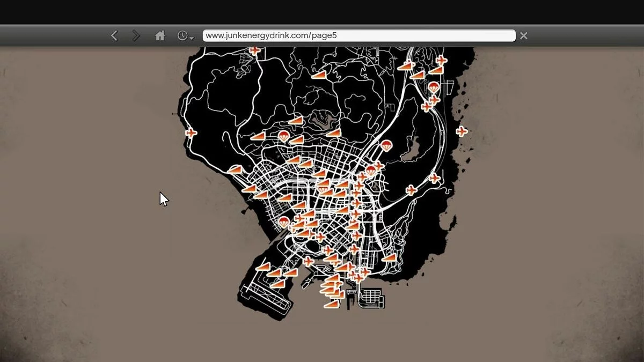Click the lone ramp marker in southeast area
This screenshot has width=644, height=362.
389,258
